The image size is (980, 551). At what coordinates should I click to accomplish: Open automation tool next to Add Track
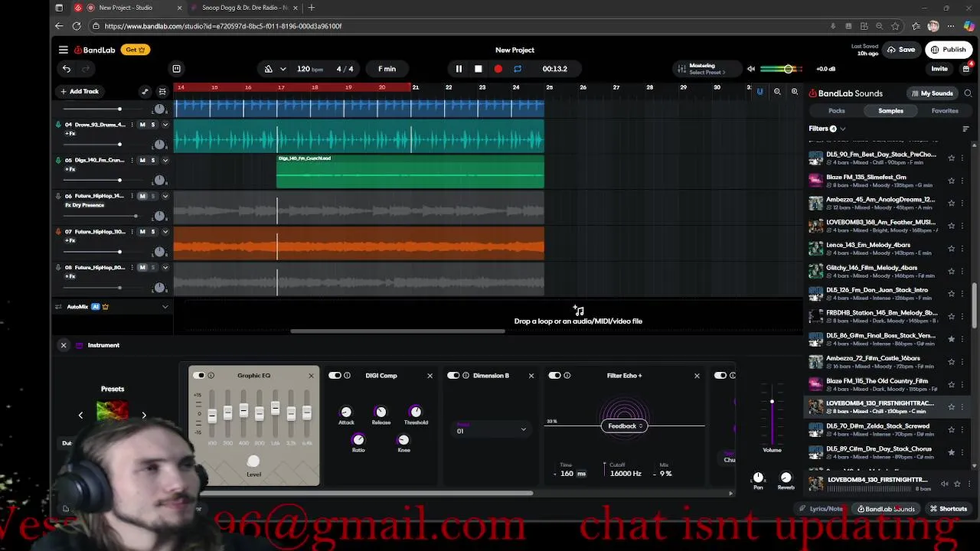pos(145,92)
